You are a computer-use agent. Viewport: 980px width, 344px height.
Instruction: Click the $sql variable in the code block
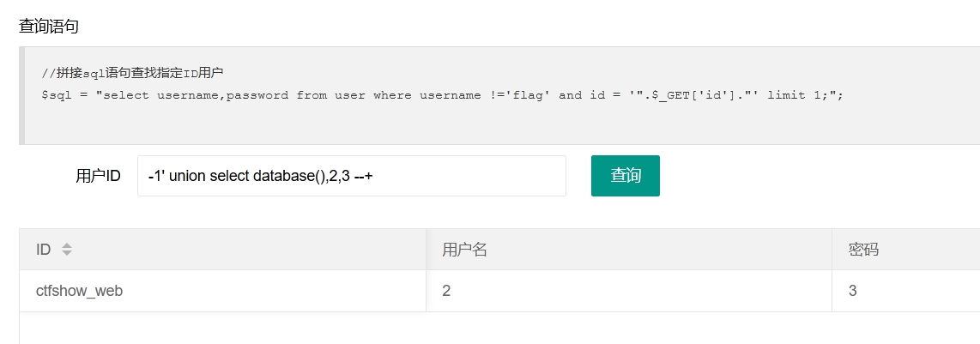coord(53,95)
